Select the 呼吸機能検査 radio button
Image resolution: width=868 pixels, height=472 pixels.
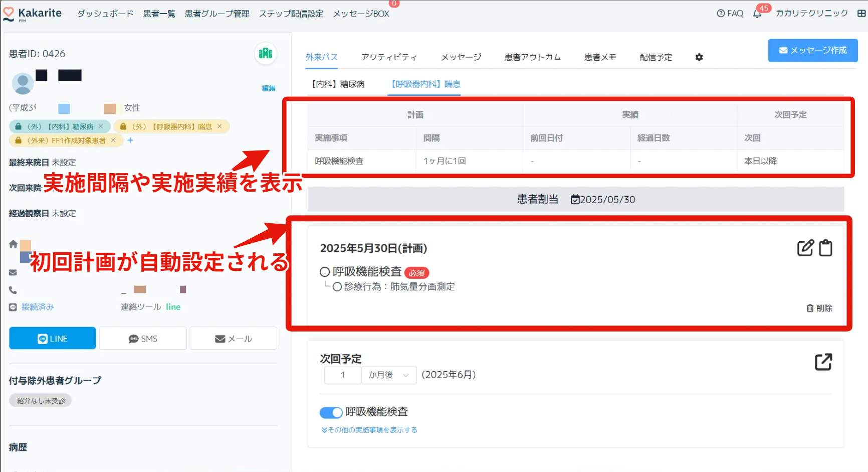pyautogui.click(x=325, y=272)
